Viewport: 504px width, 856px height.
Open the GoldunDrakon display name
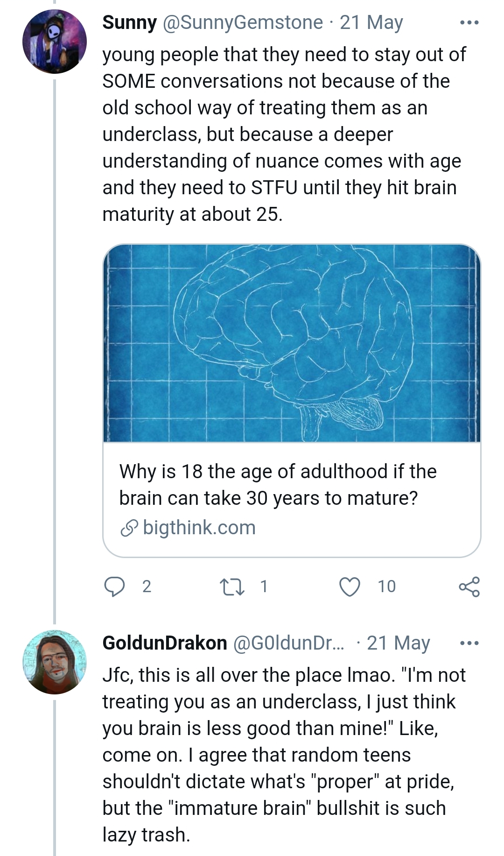165,643
